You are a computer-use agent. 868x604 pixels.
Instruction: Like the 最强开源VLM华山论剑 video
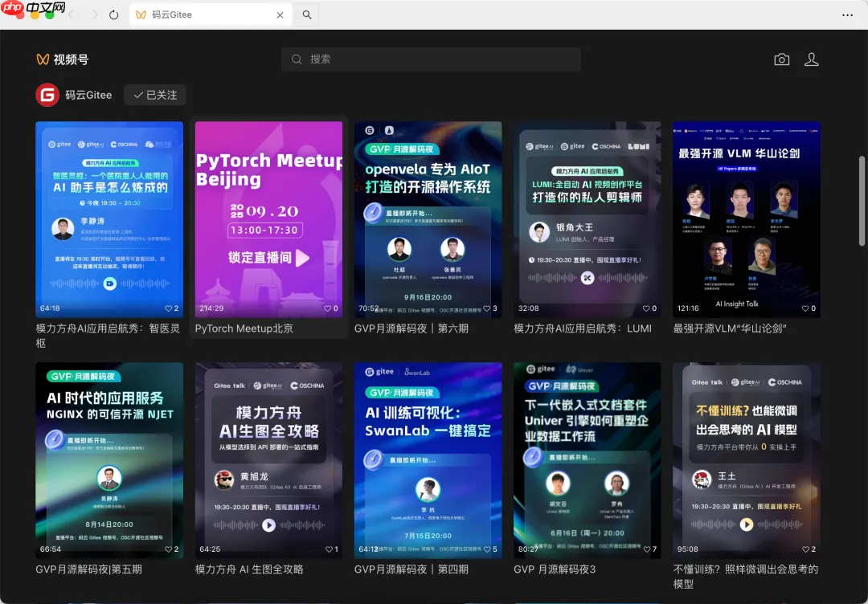pyautogui.click(x=804, y=308)
